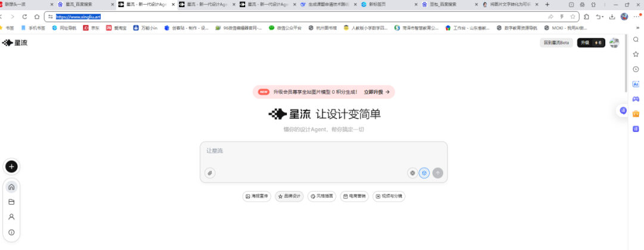
Task: Close the 新标签页 tab
Action: 415,5
